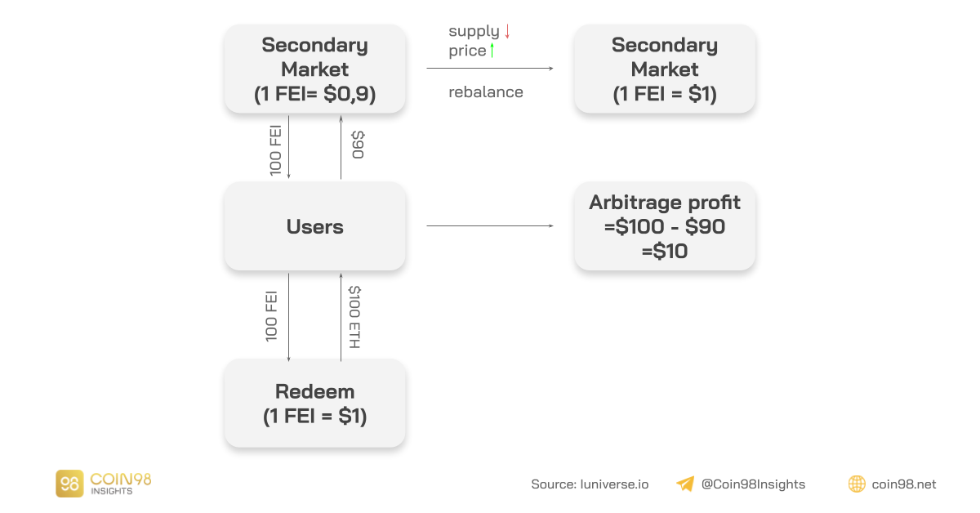Viewport: 980px width, 513px height.
Task: Click the Coin98 Insights logo icon
Action: pos(69,484)
